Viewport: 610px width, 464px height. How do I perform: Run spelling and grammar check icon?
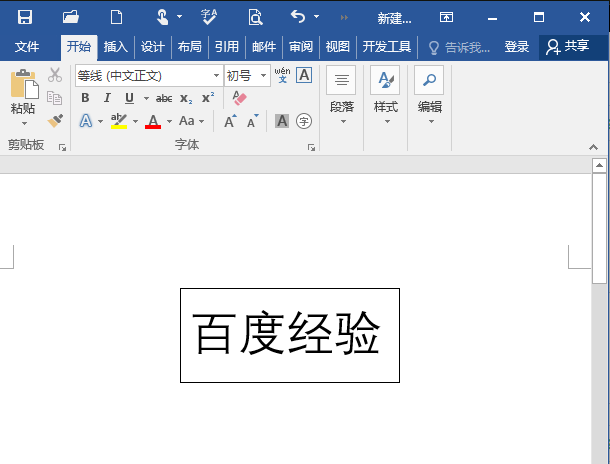coord(209,17)
